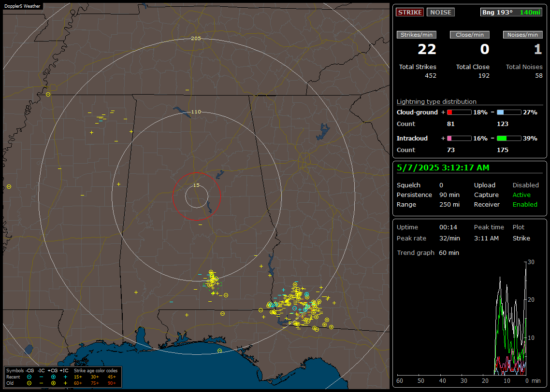Click Total Close count 192
The image size is (550, 392).
[484, 76]
